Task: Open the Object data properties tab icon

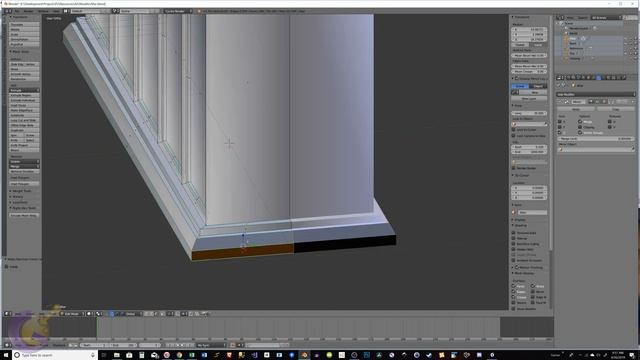Action: (604, 77)
